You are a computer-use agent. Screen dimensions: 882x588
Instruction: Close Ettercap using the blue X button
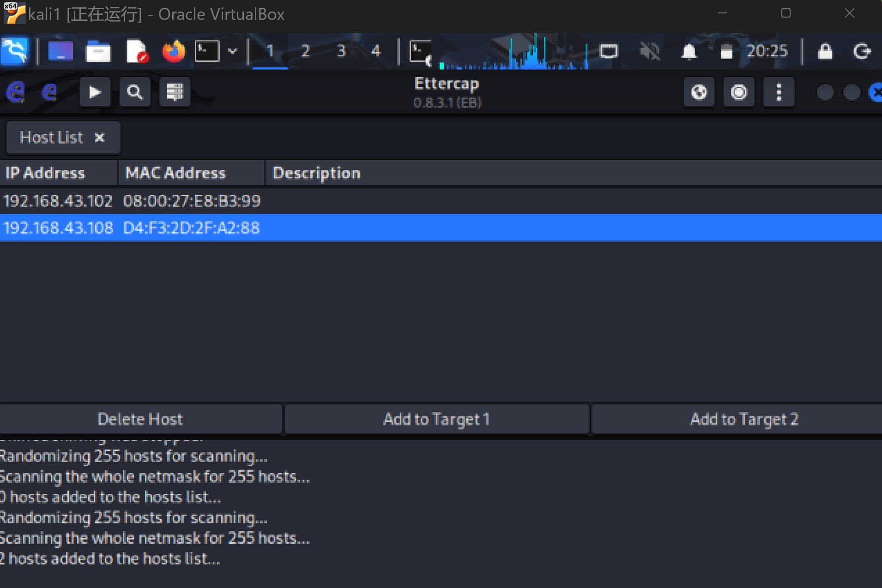tap(876, 92)
